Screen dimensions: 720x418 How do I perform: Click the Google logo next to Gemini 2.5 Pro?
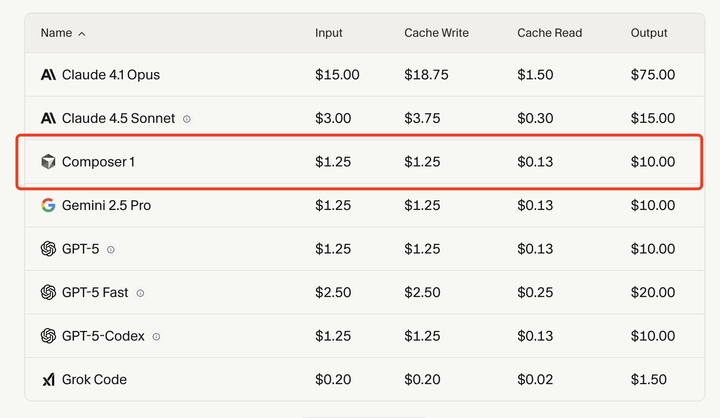48,205
